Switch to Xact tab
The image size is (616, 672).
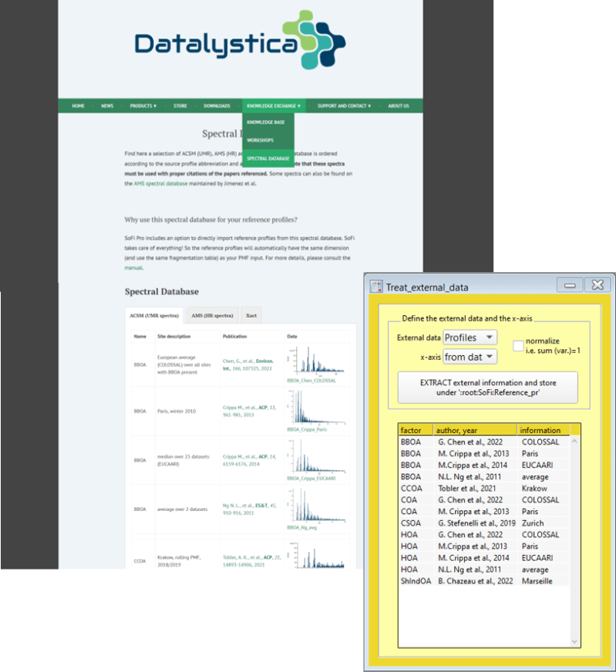251,315
